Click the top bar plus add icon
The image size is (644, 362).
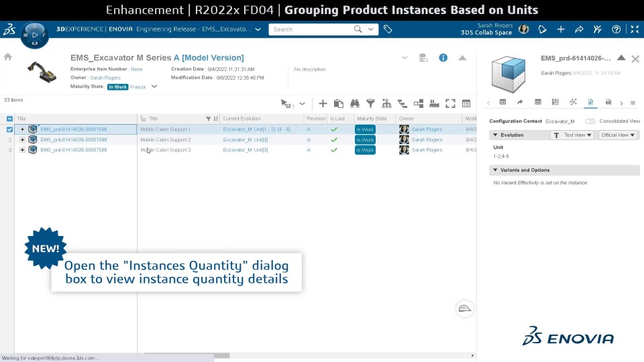561,29
